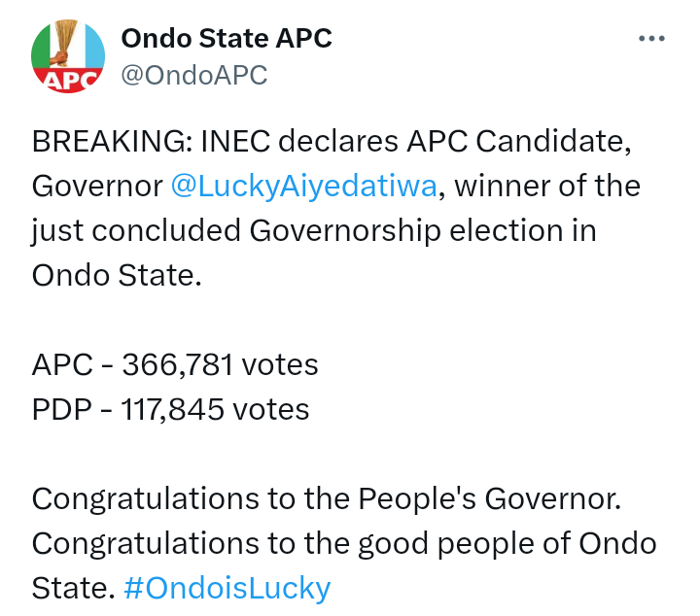700x616 pixels.
Task: Click the word Governor before the mention
Action: pos(97,188)
